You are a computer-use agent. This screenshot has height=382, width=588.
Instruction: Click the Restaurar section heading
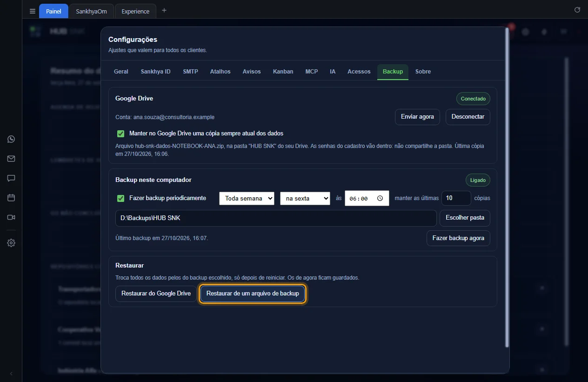129,266
